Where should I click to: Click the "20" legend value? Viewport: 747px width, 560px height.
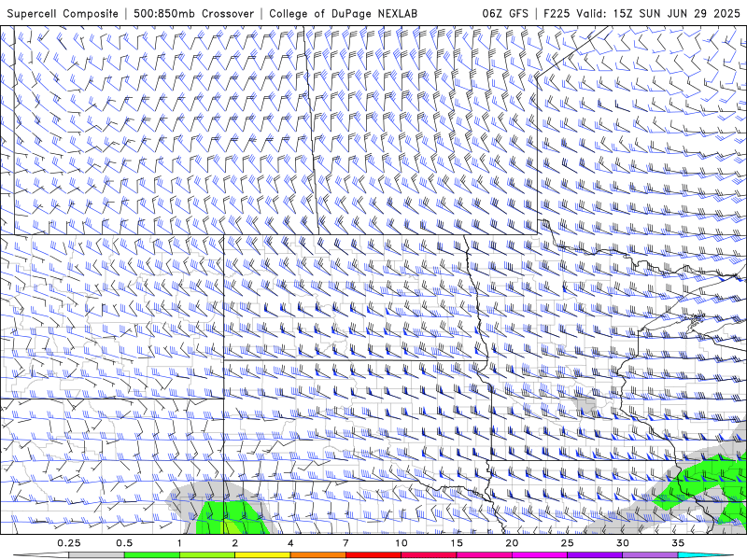tap(512, 543)
